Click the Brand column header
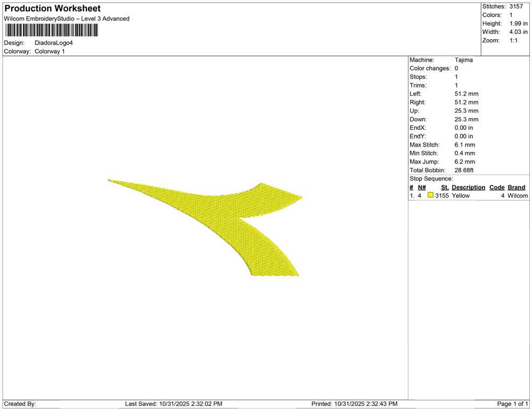532x409 pixels. click(x=516, y=187)
